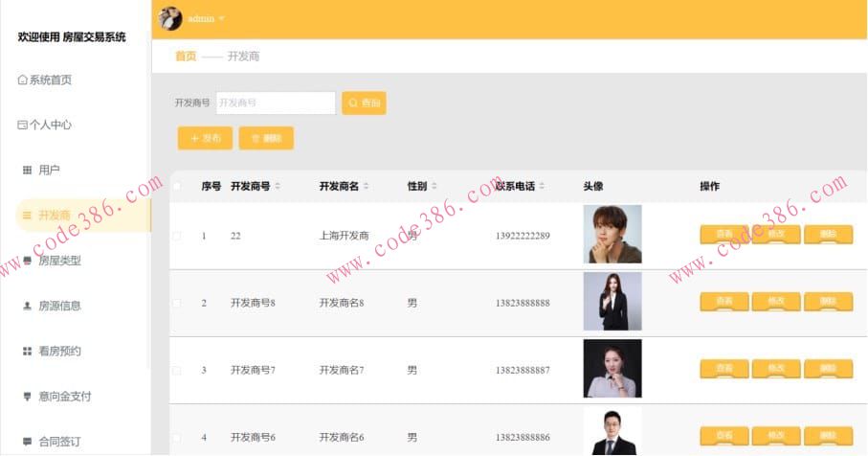Click the icon beside 意向金支付
868x456 pixels.
[27, 397]
